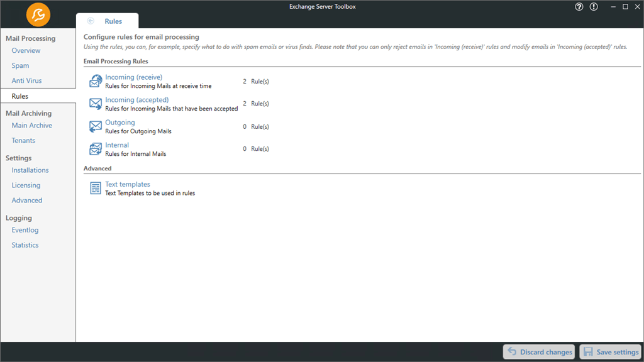Click the orange wrench application logo
This screenshot has width=644, height=362.
pyautogui.click(x=39, y=14)
